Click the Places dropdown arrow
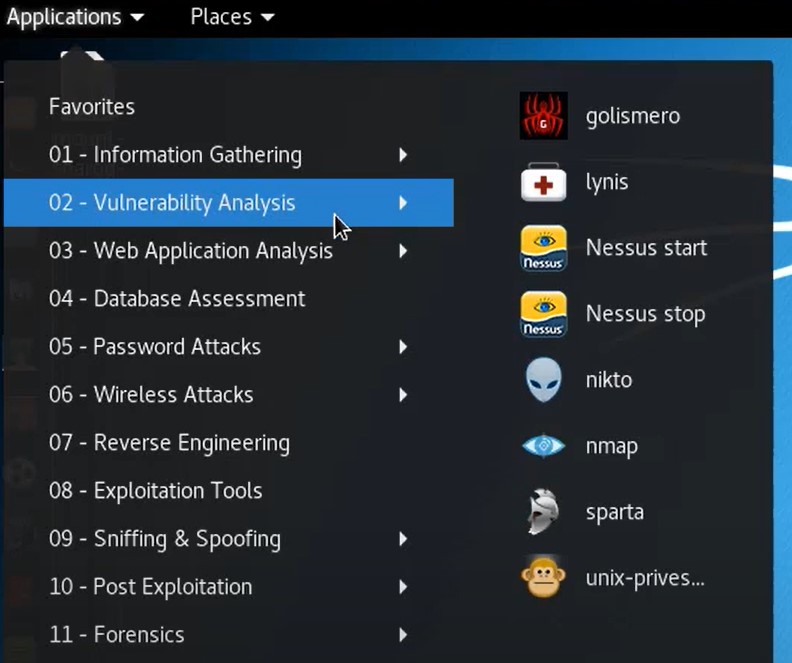The width and height of the screenshot is (792, 663). (268, 18)
